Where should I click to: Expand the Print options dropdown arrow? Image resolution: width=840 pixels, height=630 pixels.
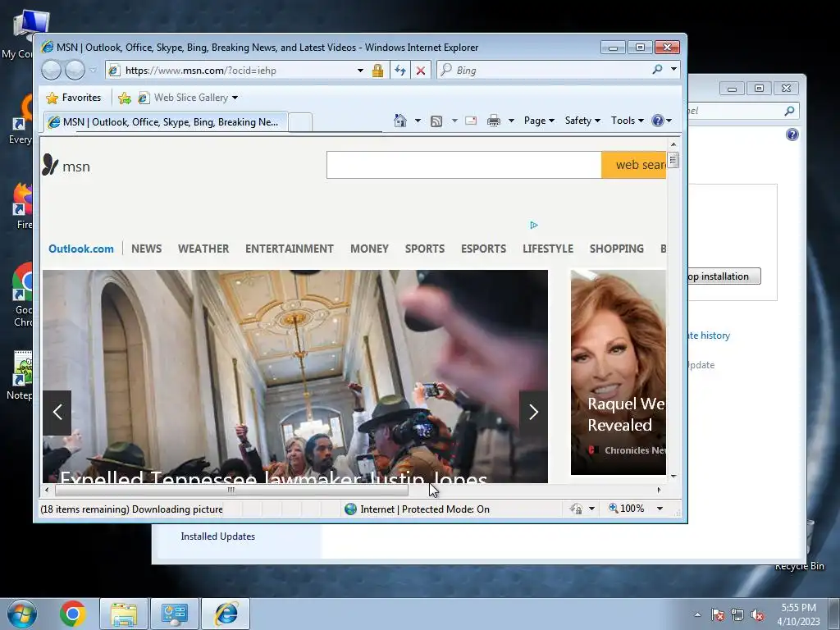[511, 121]
